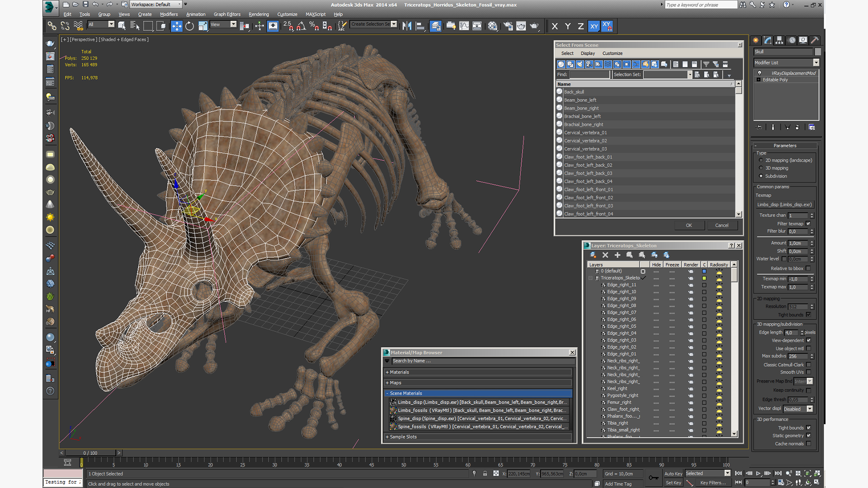The height and width of the screenshot is (488, 868).
Task: Select the Select and Move tool
Action: coord(176,26)
